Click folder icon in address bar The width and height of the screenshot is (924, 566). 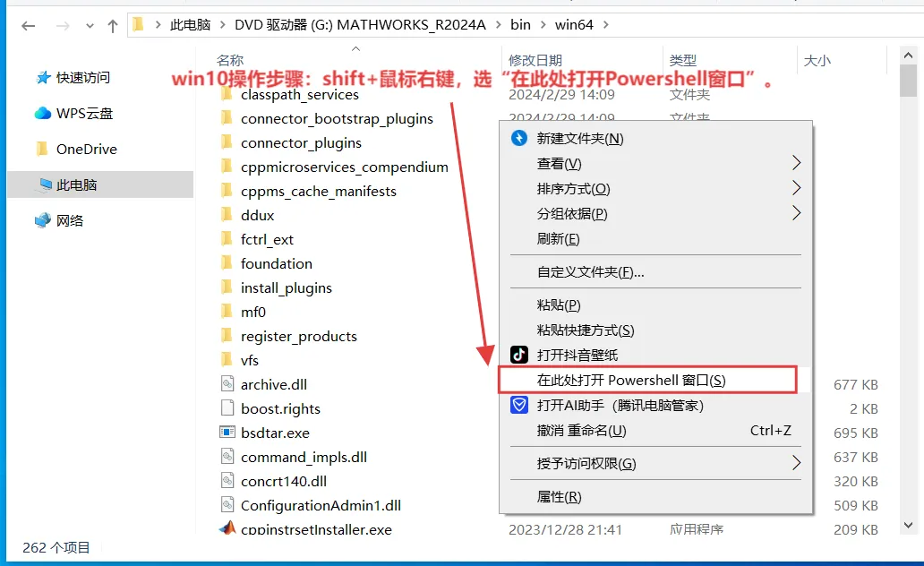coord(139,24)
